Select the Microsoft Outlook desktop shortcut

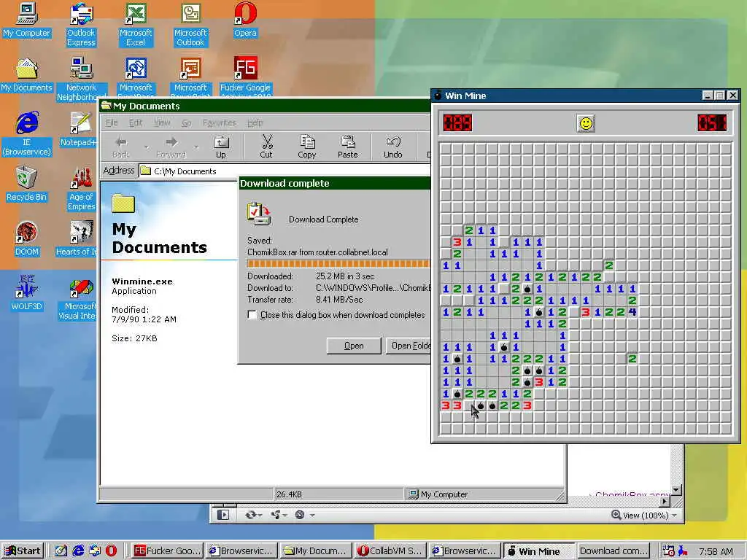pos(190,25)
